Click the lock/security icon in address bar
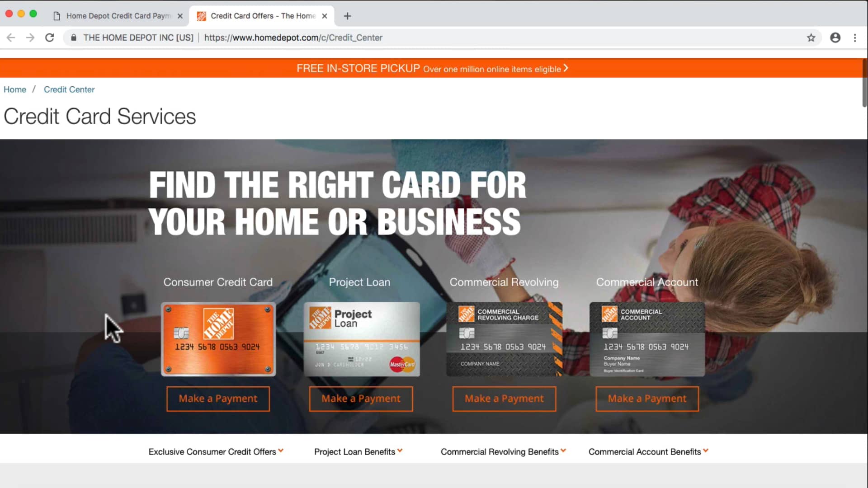This screenshot has height=488, width=868. [73, 38]
